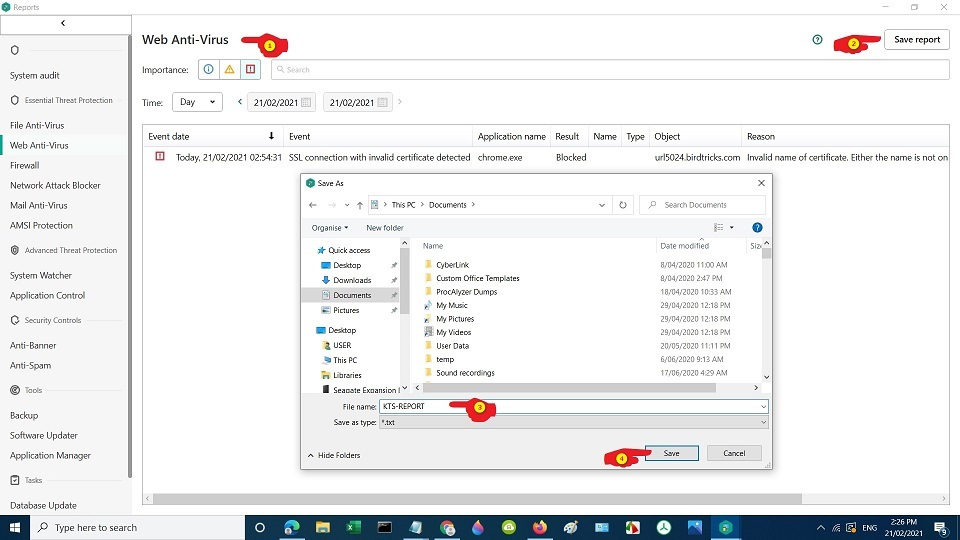Image resolution: width=960 pixels, height=540 pixels.
Task: Open Database Update report section
Action: [x=43, y=505]
